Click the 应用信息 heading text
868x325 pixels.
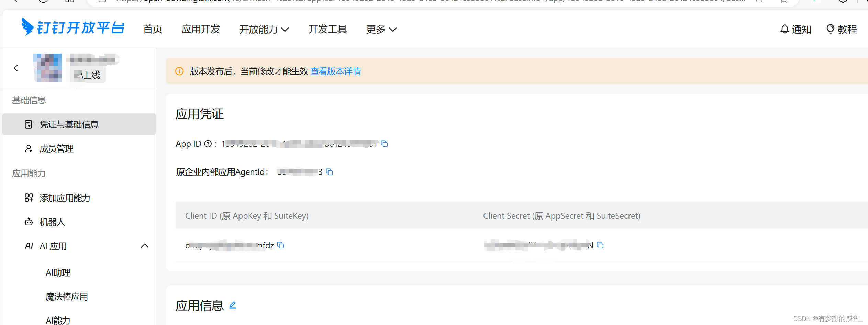click(200, 305)
